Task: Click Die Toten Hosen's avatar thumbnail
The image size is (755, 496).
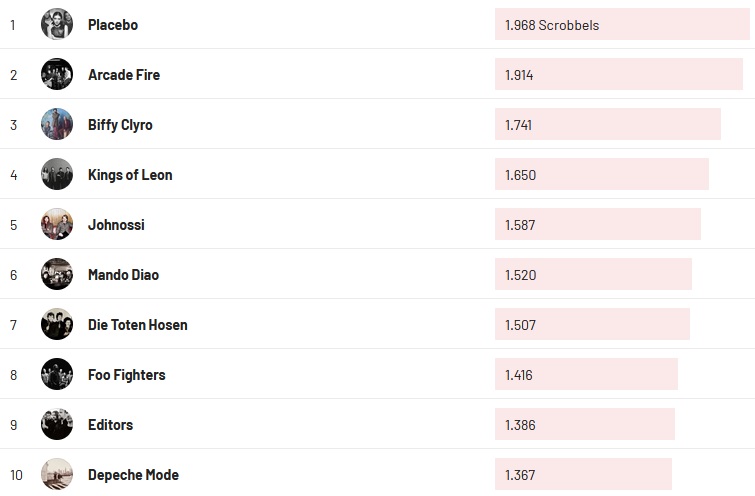Action: point(57,324)
